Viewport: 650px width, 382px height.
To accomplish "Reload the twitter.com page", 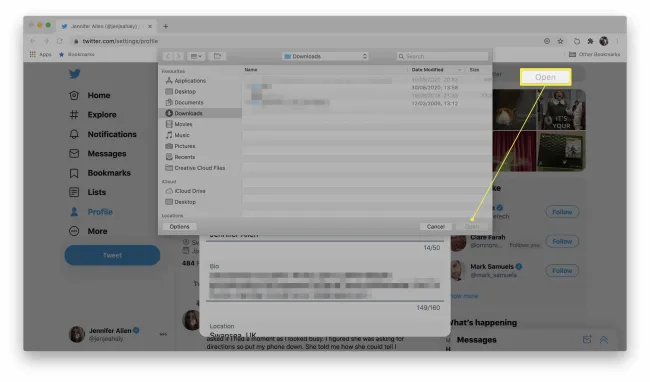I will [x=60, y=41].
